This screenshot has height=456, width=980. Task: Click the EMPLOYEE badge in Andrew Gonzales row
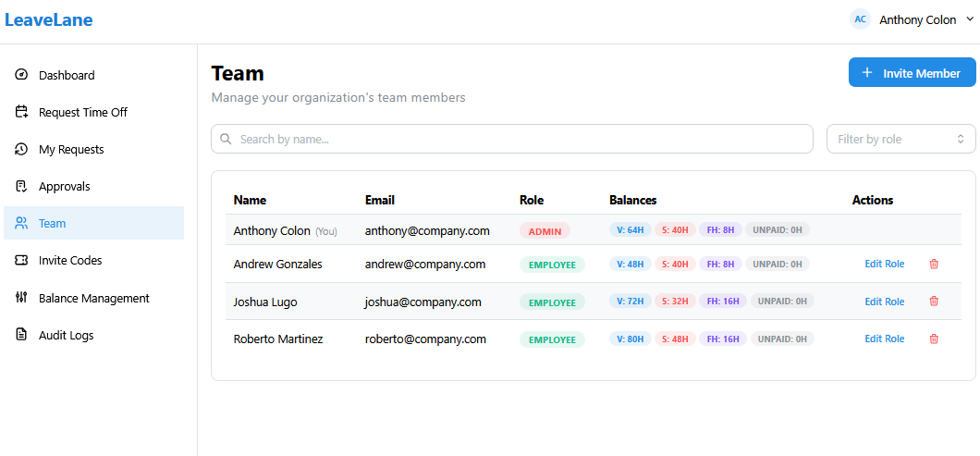click(x=552, y=265)
